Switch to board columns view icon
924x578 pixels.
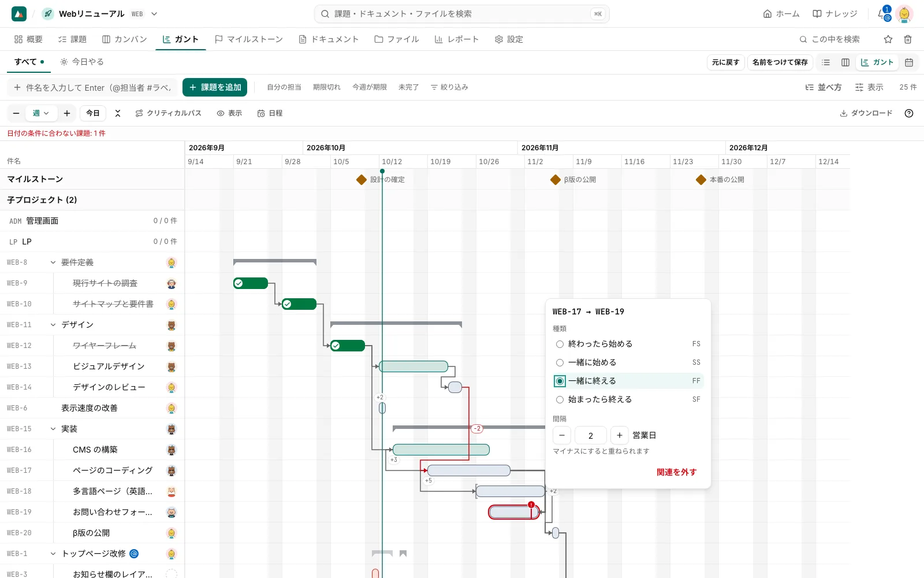coord(845,62)
